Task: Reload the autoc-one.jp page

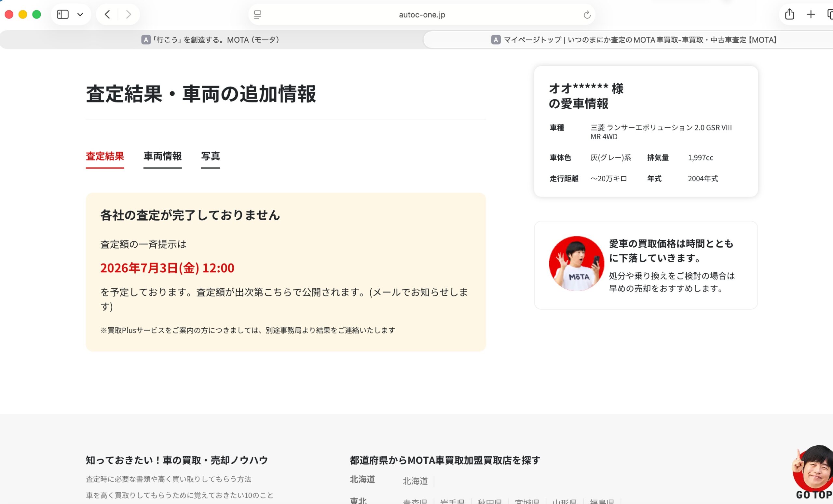Action: tap(587, 15)
